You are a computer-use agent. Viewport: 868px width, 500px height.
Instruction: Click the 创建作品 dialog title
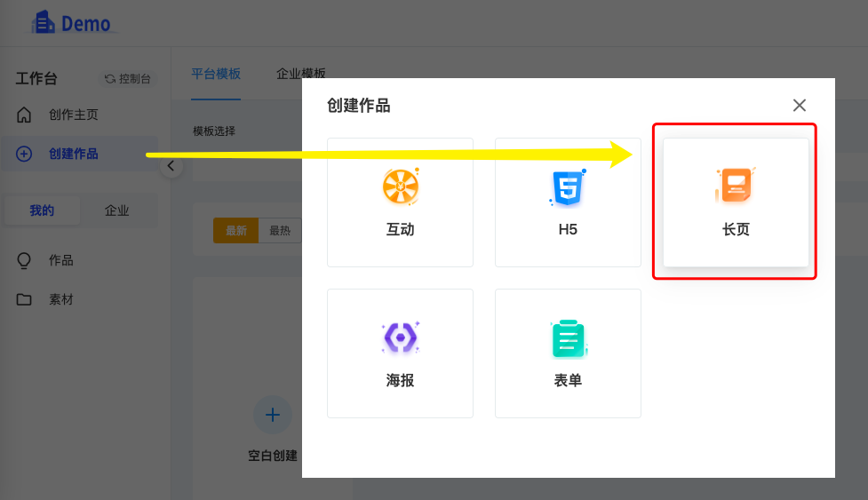click(359, 105)
